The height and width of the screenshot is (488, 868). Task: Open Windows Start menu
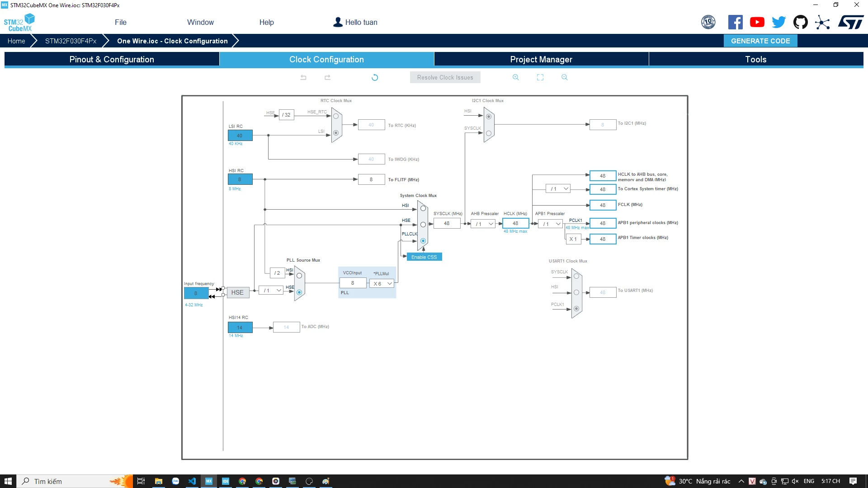[x=8, y=481]
